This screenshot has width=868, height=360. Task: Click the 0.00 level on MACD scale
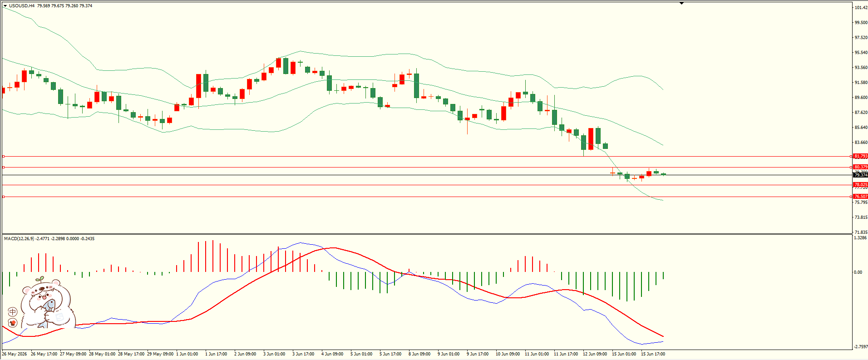(x=858, y=272)
